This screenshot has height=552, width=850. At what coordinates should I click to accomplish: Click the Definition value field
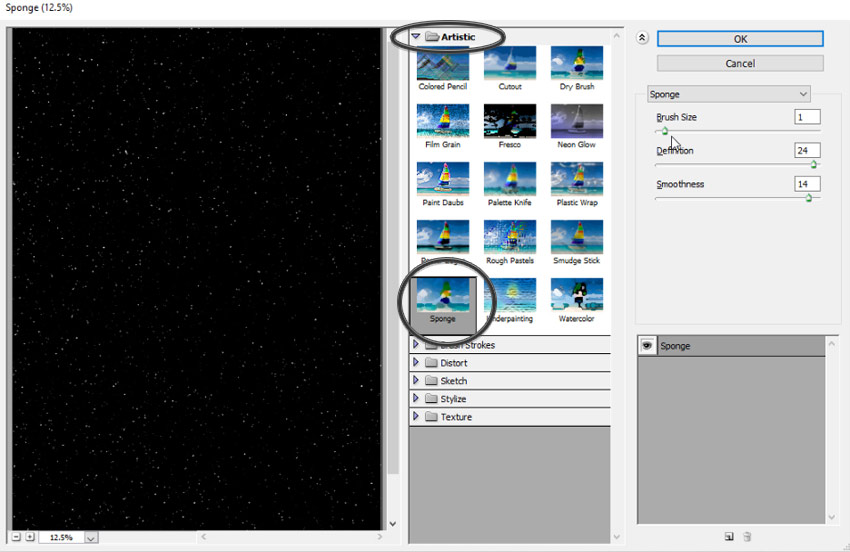807,151
